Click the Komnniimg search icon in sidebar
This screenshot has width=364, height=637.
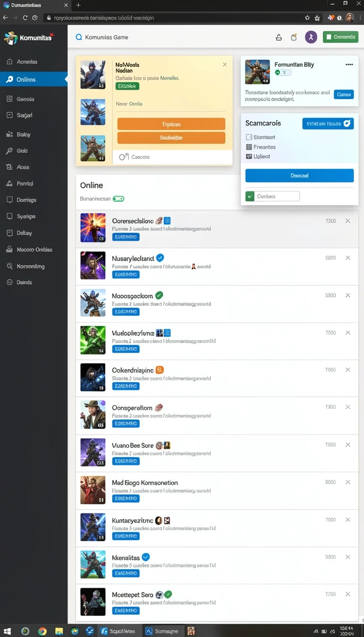point(9,266)
